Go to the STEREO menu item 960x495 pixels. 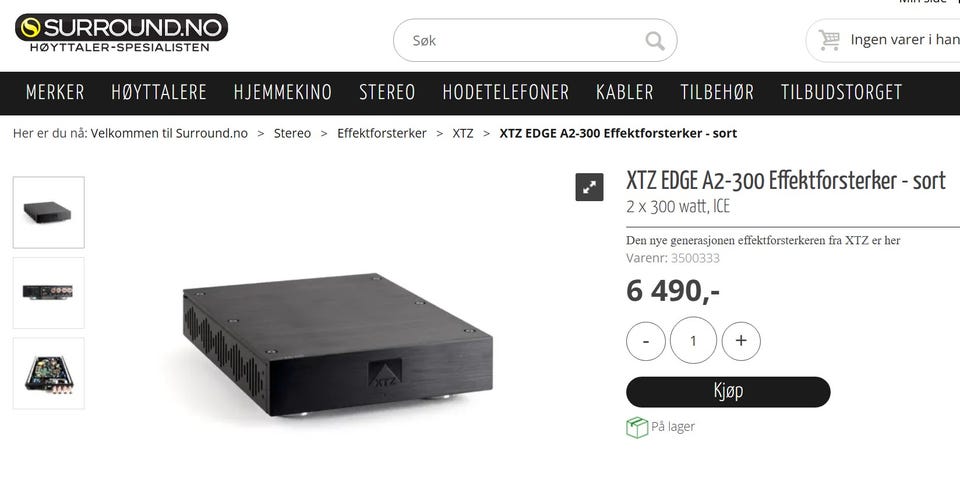[x=387, y=93]
